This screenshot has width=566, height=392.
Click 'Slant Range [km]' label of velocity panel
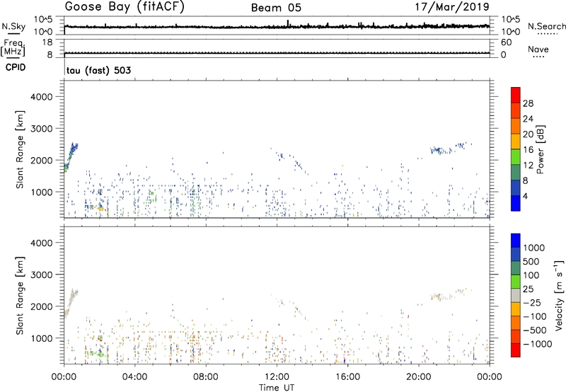pyautogui.click(x=20, y=296)
